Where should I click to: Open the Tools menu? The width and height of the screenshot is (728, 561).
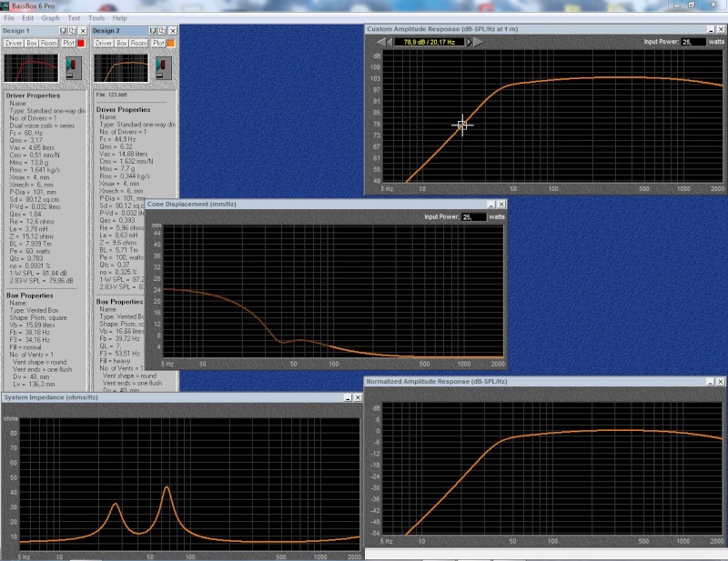tap(96, 18)
